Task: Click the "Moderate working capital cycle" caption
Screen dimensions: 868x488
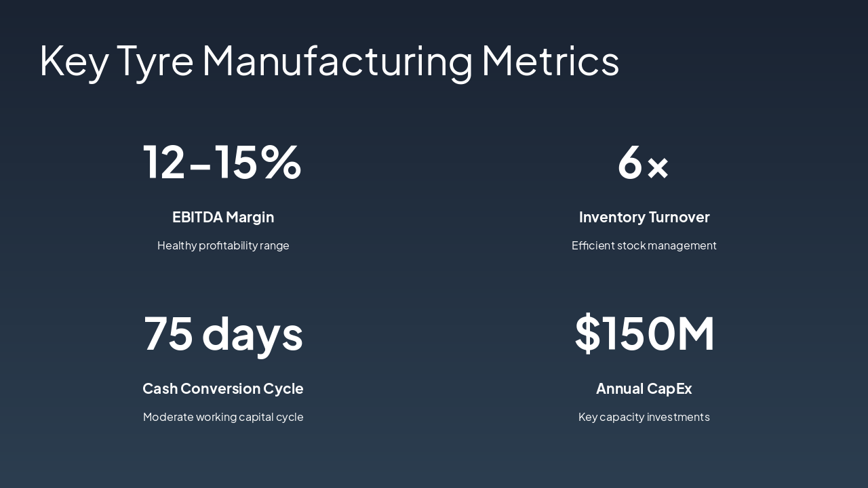Action: (x=223, y=417)
